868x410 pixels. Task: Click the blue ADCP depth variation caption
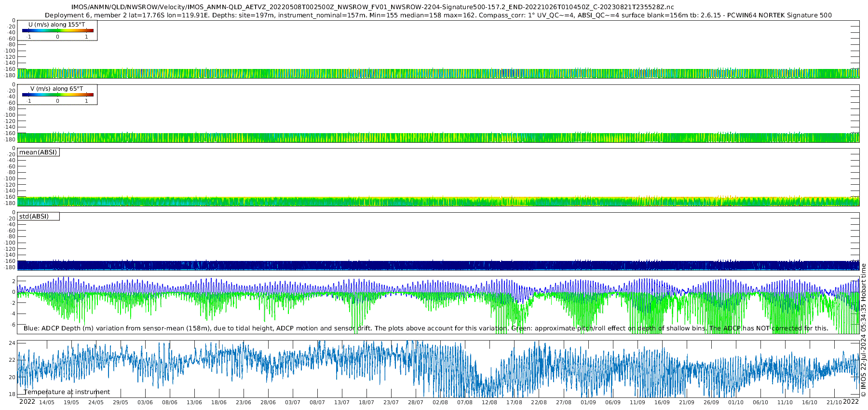click(426, 328)
